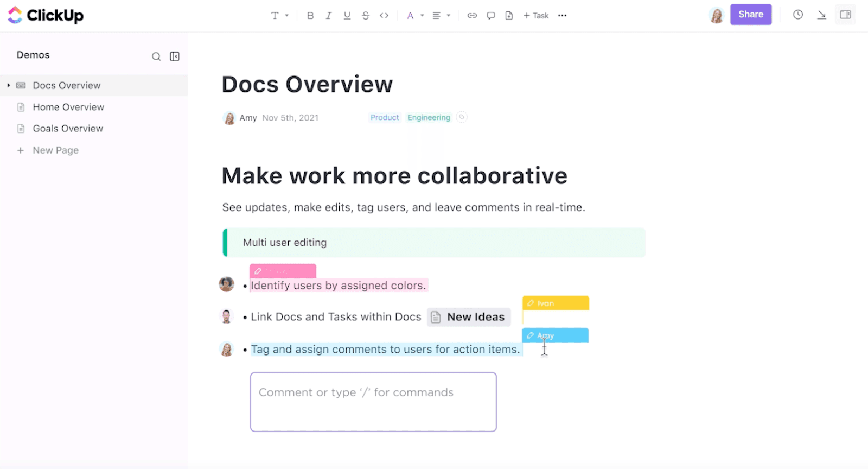This screenshot has width=868, height=469.
Task: Insert a link with the link icon
Action: (x=472, y=16)
